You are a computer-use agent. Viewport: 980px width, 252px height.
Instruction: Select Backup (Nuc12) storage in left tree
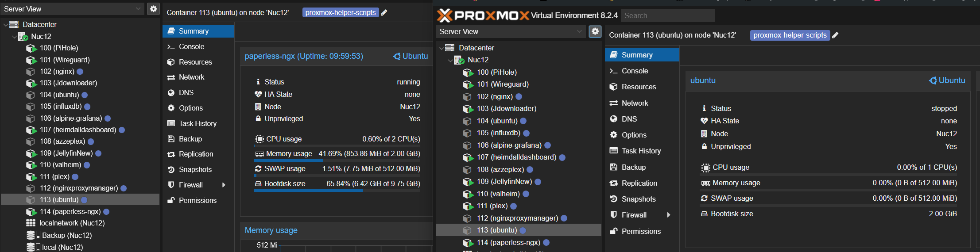point(67,235)
